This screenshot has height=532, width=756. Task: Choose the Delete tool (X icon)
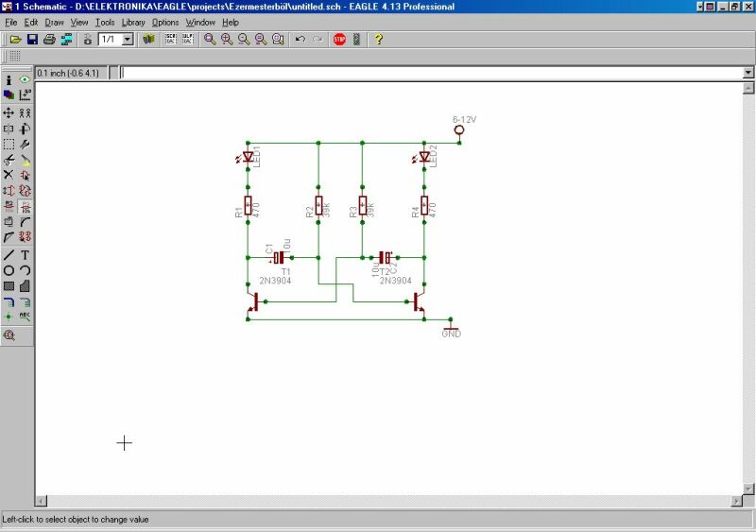(x=9, y=175)
